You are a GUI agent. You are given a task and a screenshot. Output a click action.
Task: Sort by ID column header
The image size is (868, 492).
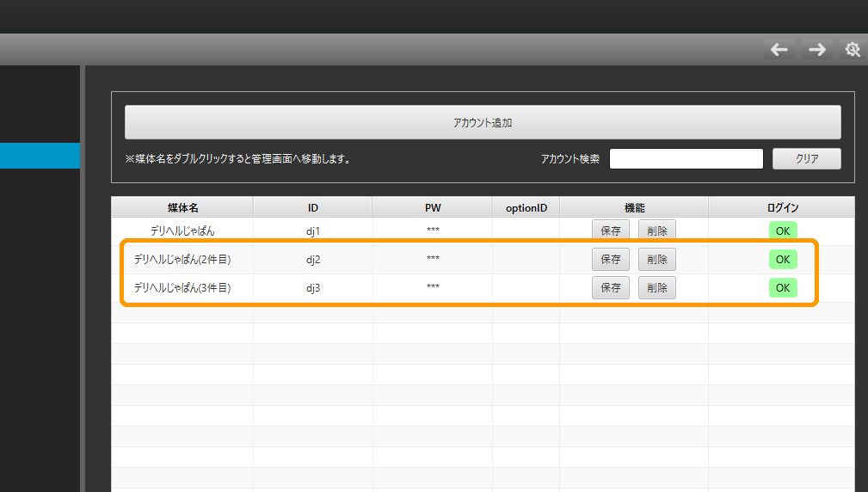pos(313,207)
